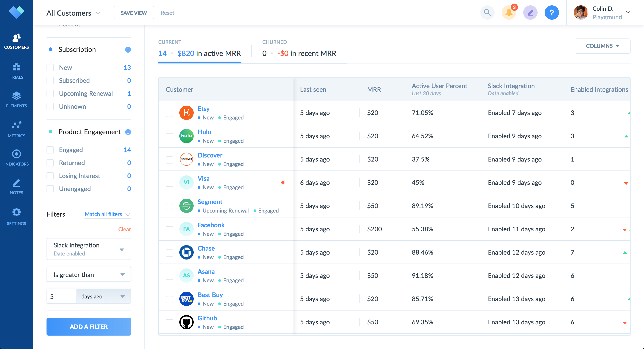The height and width of the screenshot is (349, 644).
Task: Select the Etsy row checkbox
Action: click(169, 113)
